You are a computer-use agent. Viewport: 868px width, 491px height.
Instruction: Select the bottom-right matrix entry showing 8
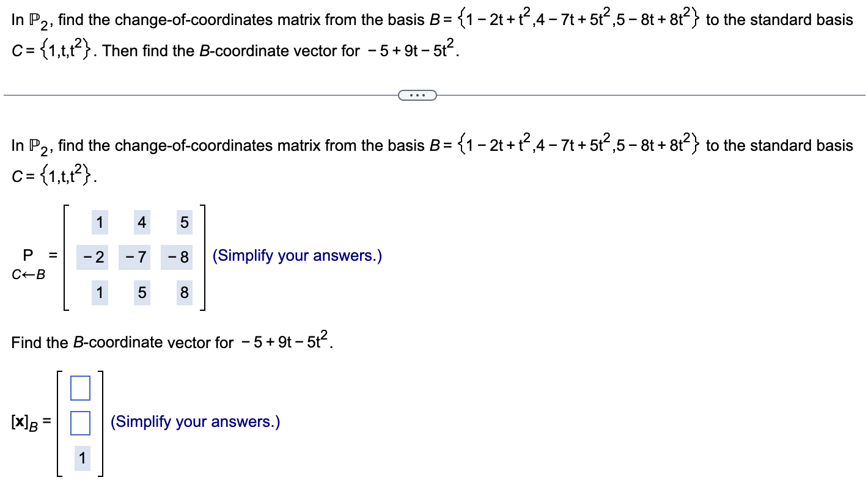pyautogui.click(x=184, y=293)
